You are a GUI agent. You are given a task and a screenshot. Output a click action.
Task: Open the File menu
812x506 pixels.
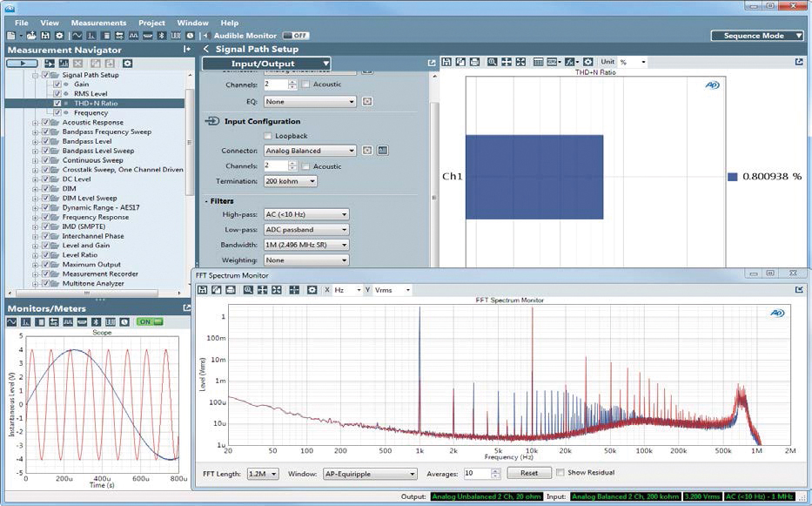click(22, 23)
